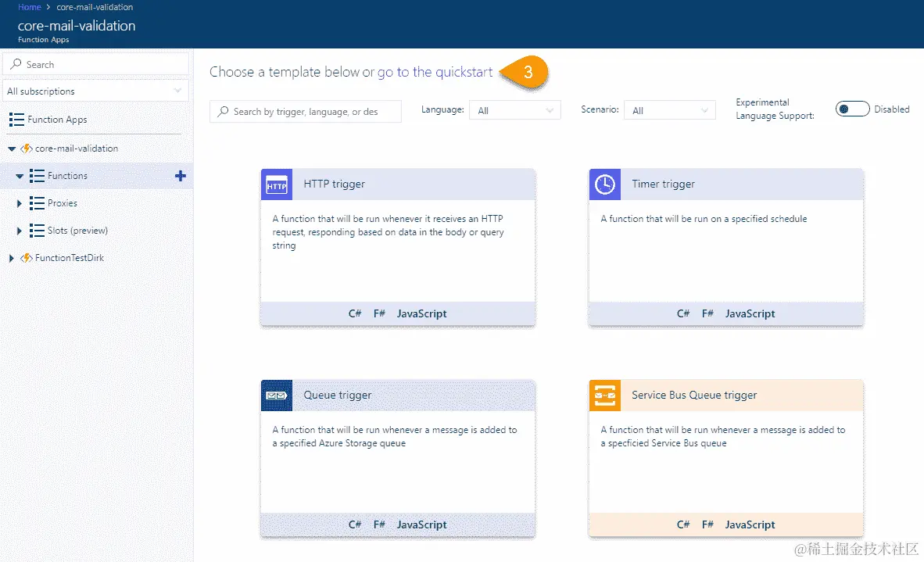This screenshot has width=924, height=562.
Task: Click the HTTP trigger template icon
Action: 277,185
